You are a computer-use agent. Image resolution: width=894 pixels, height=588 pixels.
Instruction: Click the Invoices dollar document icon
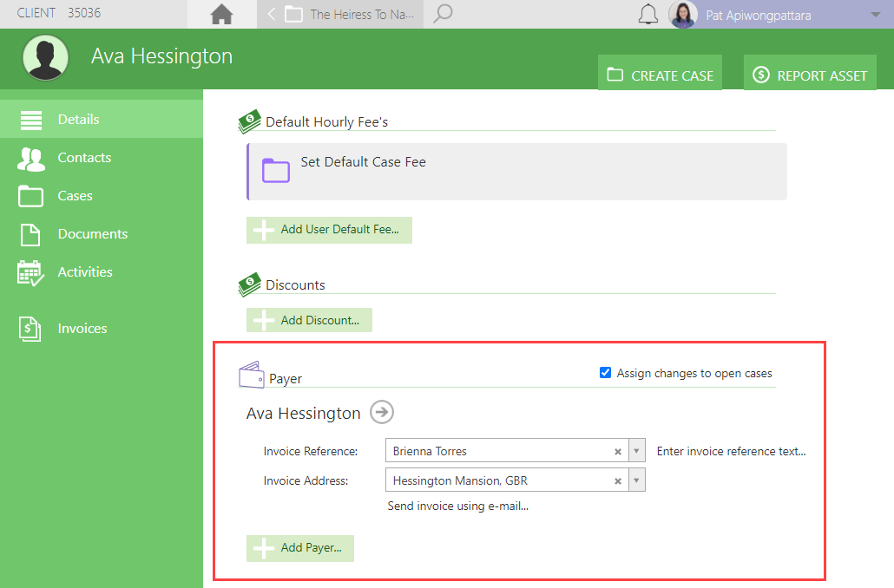pos(30,329)
